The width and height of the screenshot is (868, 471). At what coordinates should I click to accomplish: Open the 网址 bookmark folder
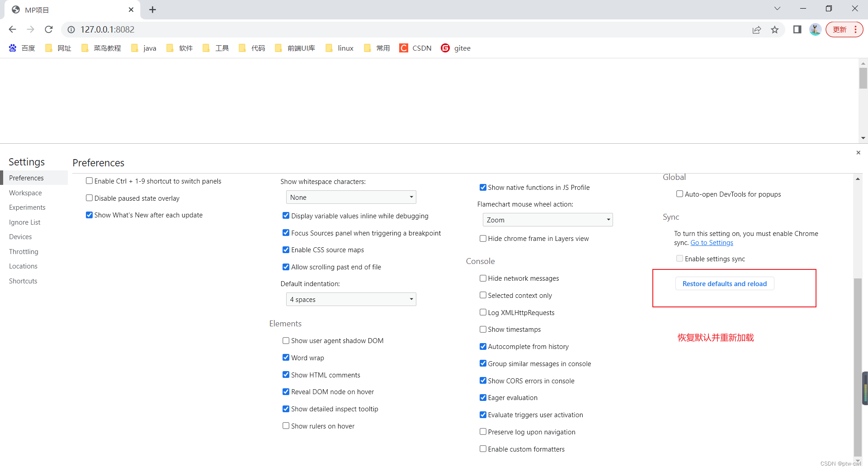(58, 48)
